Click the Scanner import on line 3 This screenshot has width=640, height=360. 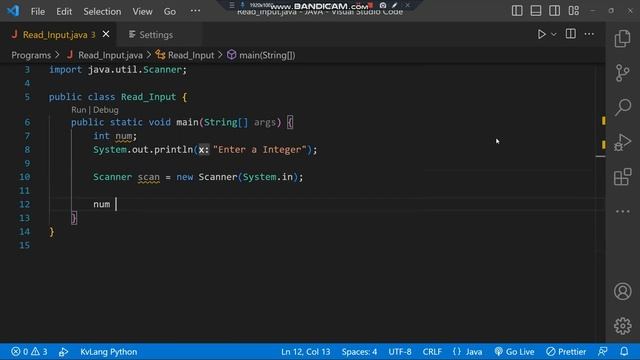click(162, 69)
